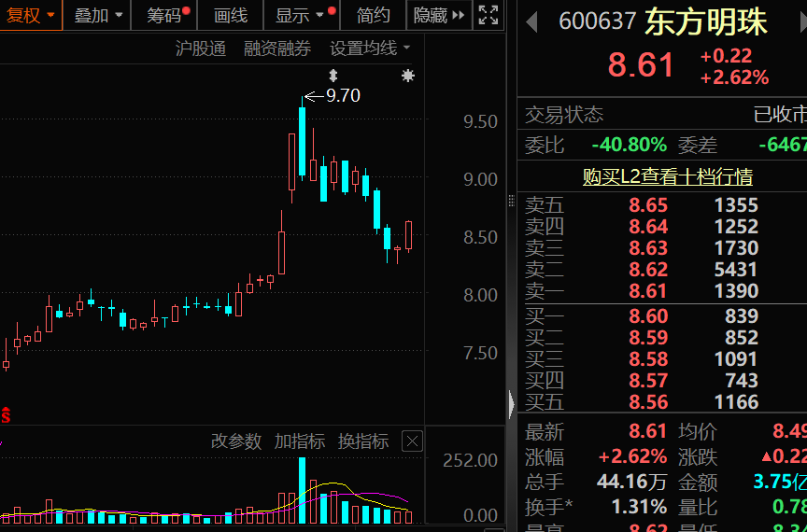The width and height of the screenshot is (807, 532).
Task: Click the tall 9.70 peak candlestick
Action: 302,140
